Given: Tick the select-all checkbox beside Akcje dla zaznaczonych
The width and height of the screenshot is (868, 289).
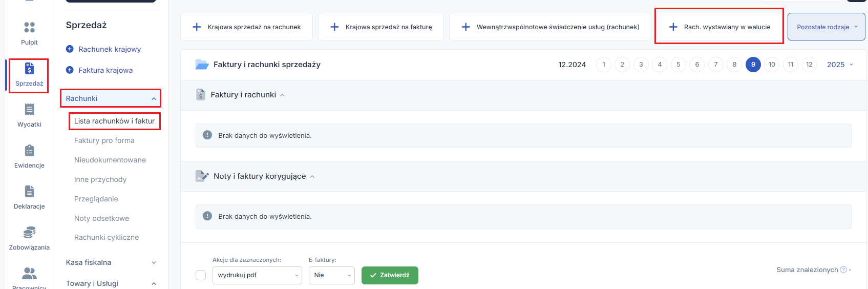Looking at the screenshot, I should click(201, 275).
